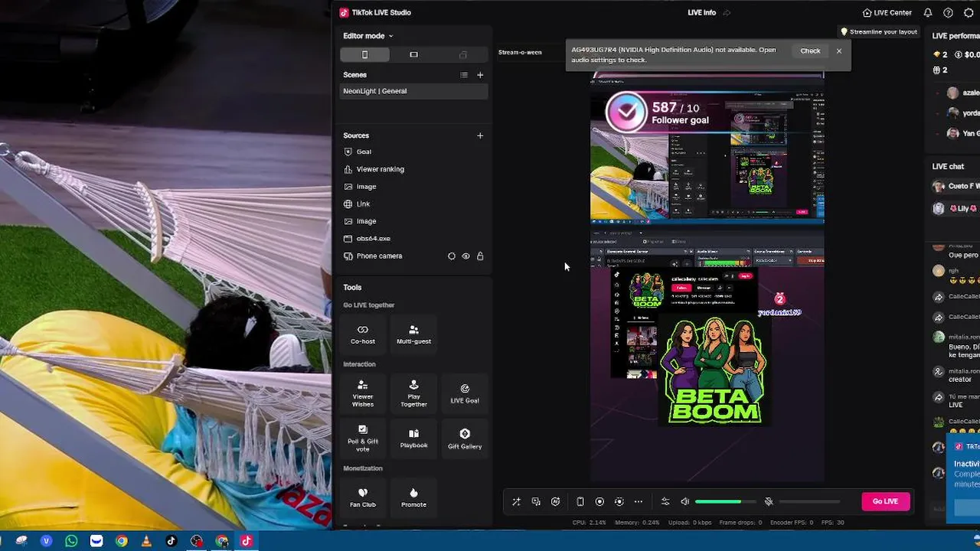This screenshot has width=980, height=551.
Task: Select landscape layout mode
Action: pyautogui.click(x=413, y=54)
